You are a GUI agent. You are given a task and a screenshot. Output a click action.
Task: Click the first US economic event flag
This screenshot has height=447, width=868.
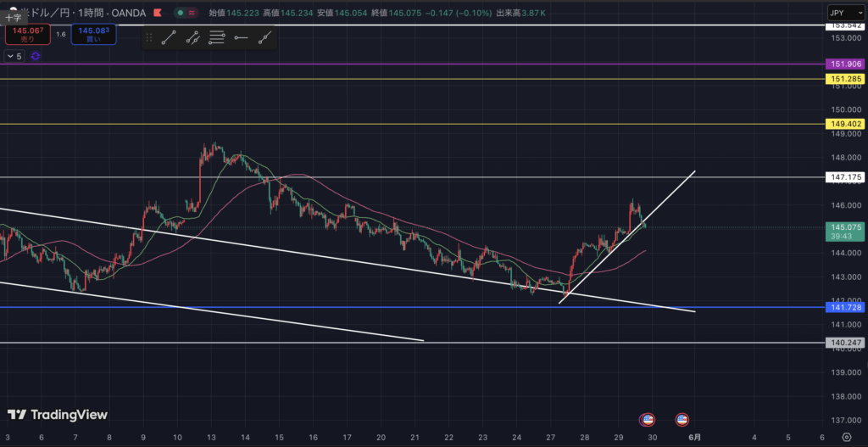pyautogui.click(x=648, y=420)
